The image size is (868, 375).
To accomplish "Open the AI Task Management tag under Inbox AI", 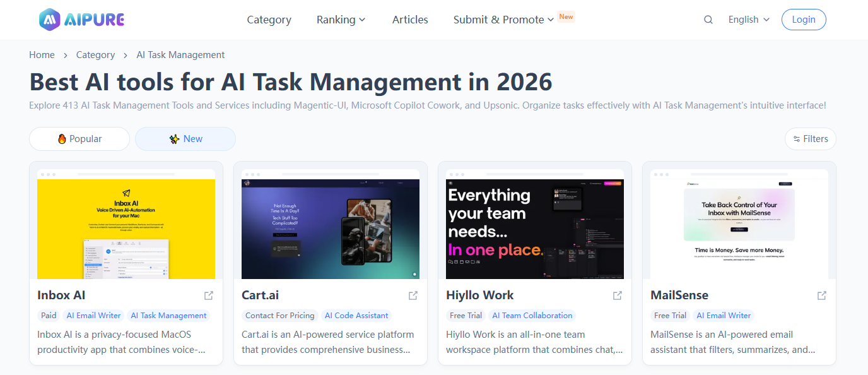I will click(x=168, y=316).
